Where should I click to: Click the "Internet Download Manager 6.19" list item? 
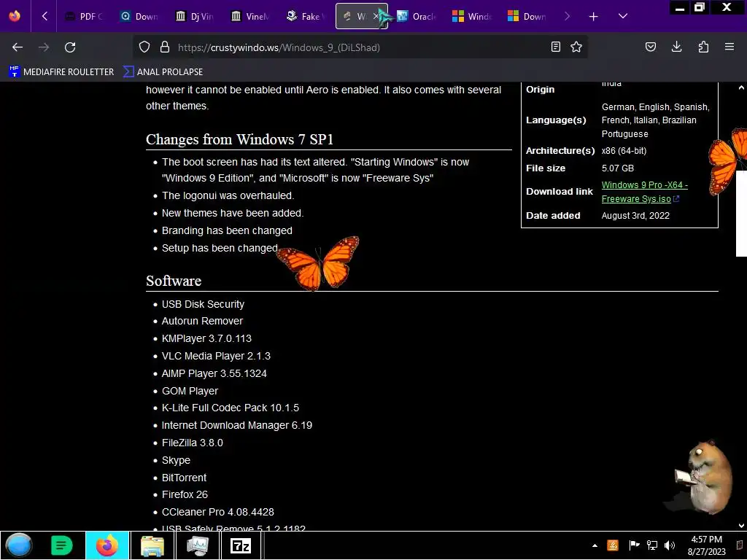(237, 425)
